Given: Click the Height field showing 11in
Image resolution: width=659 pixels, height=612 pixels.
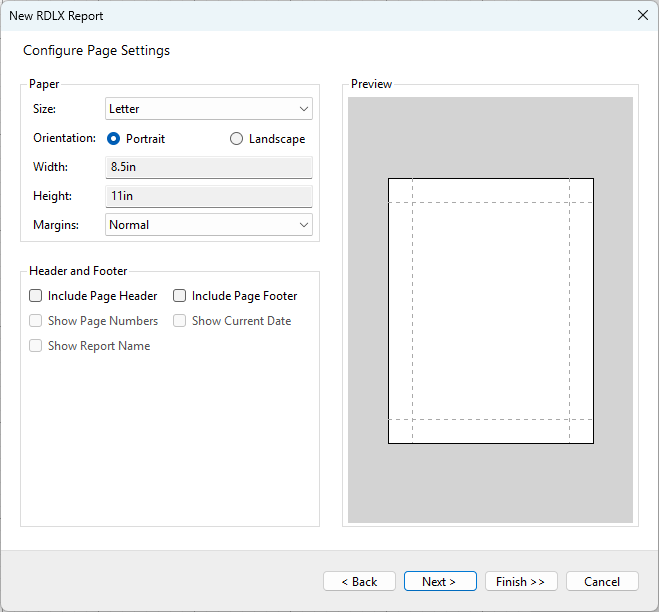Looking at the screenshot, I should tap(209, 196).
